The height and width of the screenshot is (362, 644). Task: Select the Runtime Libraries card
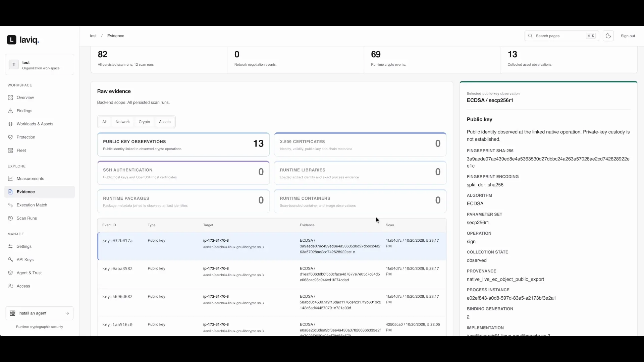360,173
